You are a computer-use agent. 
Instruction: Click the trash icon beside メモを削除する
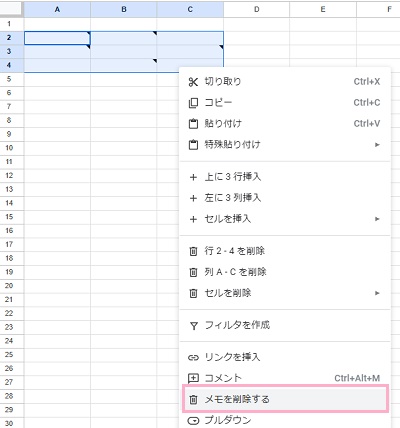click(193, 400)
